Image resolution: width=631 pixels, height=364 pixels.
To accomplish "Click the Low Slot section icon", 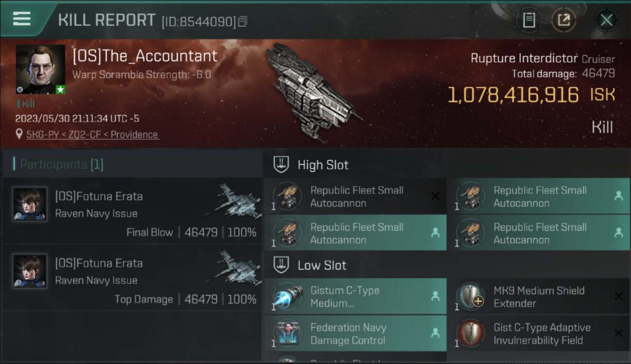I will 281,265.
